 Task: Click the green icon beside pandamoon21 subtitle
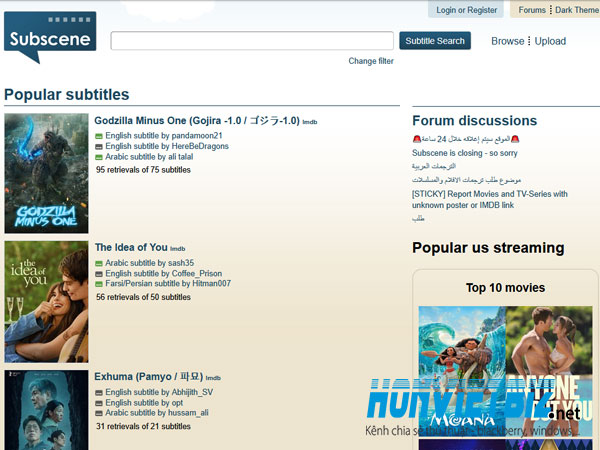99,136
